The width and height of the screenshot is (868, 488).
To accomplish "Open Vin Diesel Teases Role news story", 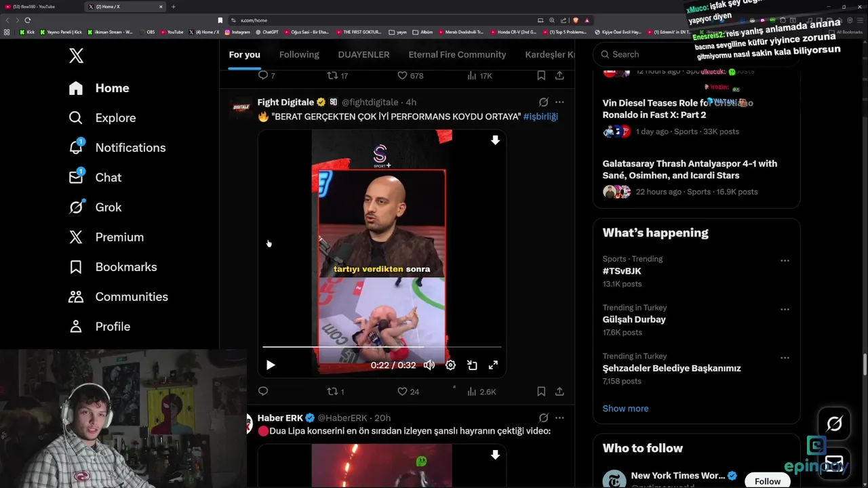I will point(677,109).
